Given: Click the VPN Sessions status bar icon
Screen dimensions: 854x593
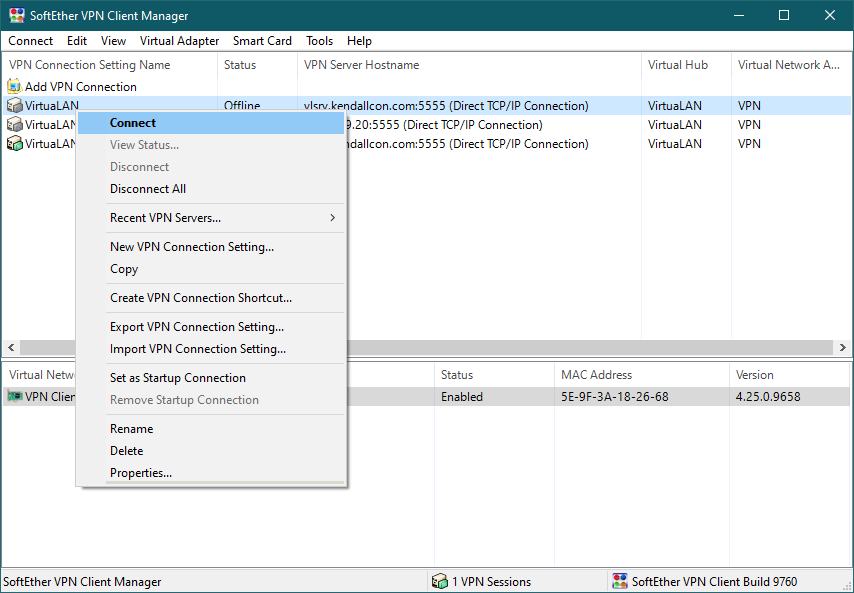Looking at the screenshot, I should click(x=439, y=582).
